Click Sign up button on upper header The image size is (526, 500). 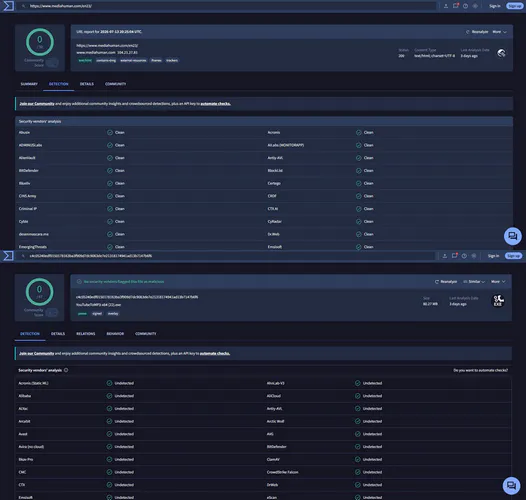514,6
